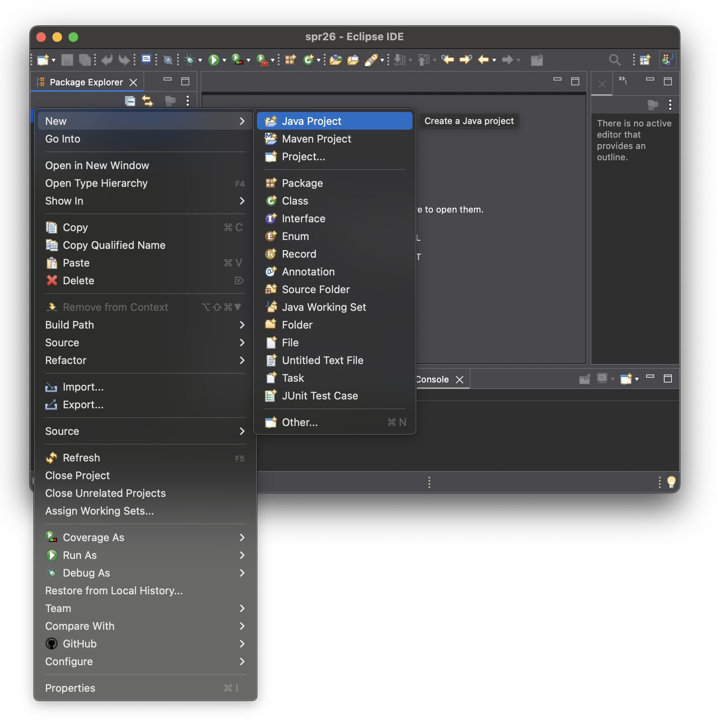Click the lightbulb tip icon in status bar

pos(671,482)
